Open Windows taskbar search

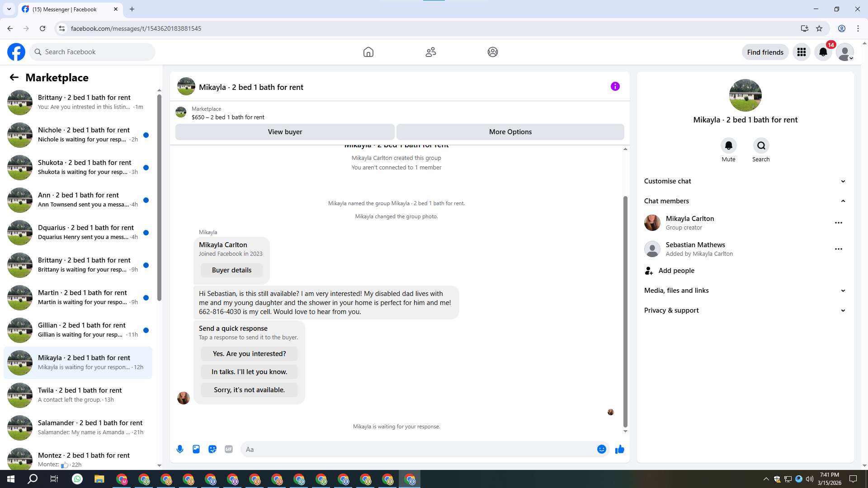[x=33, y=479]
